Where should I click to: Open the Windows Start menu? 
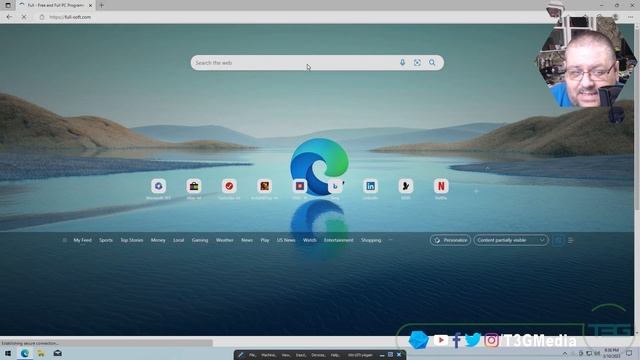pyautogui.click(x=8, y=353)
